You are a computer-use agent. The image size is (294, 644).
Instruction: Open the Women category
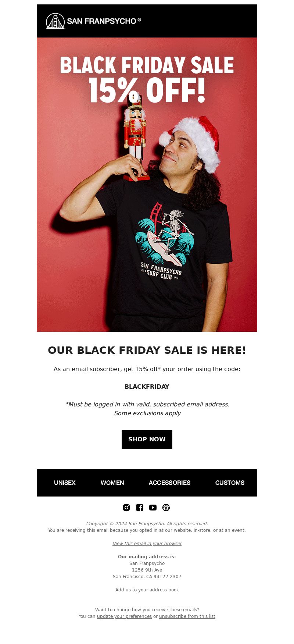point(112,483)
